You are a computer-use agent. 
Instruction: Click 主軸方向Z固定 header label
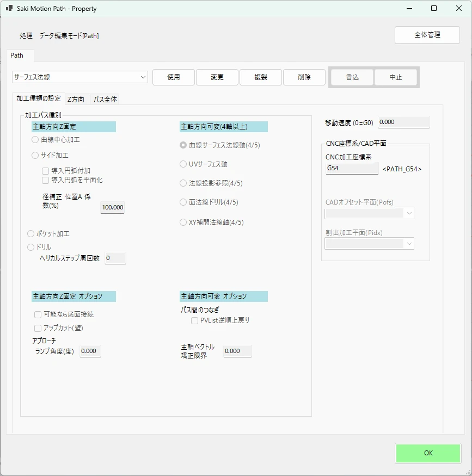coord(74,127)
